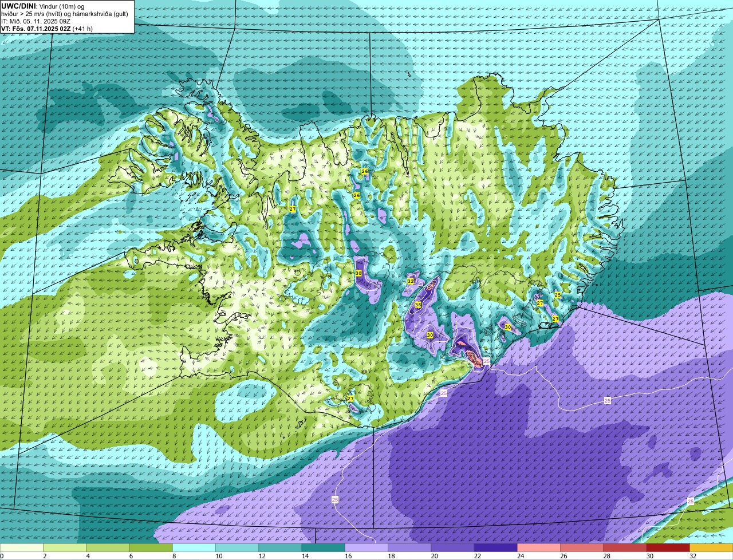Click the 8–10 m/s pale cyan legend swatch
This screenshot has height=560, width=733.
[x=194, y=548]
